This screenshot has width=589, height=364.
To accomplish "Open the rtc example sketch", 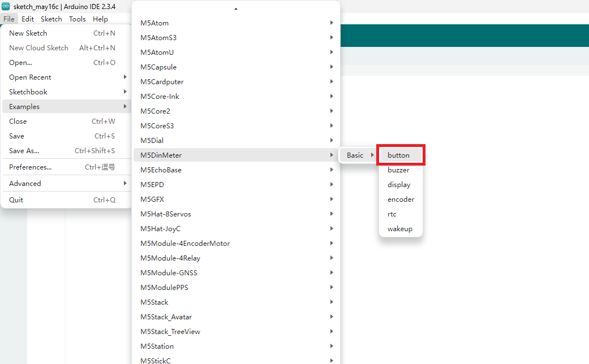I will pyautogui.click(x=401, y=214).
